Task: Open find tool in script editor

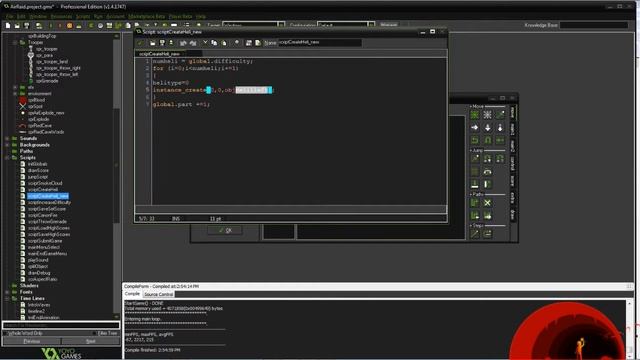Action: tap(237, 43)
